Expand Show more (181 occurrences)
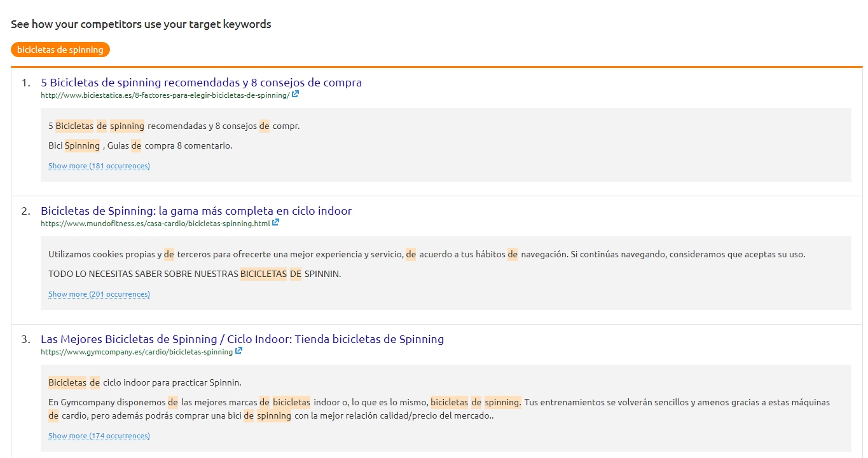This screenshot has height=458, width=868. tap(99, 166)
